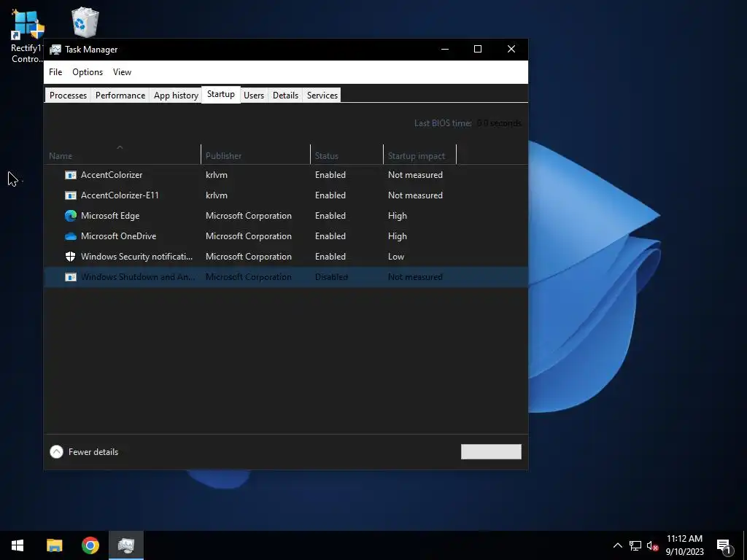Click Microsoft Corporation in Microsoft Edge row

(249, 216)
